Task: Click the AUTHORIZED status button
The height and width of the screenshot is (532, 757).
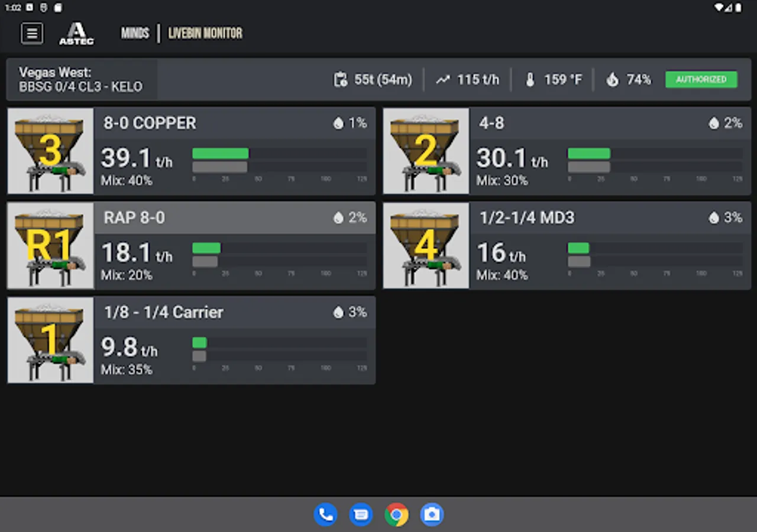Action: tap(701, 80)
